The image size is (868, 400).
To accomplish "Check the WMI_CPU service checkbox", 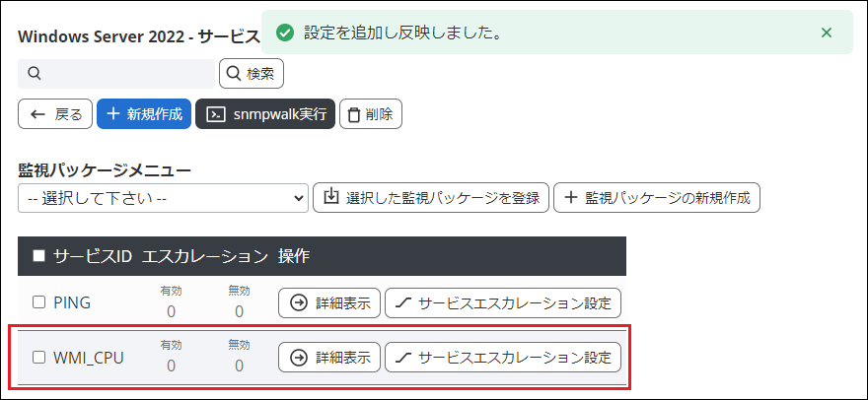I will pos(39,358).
